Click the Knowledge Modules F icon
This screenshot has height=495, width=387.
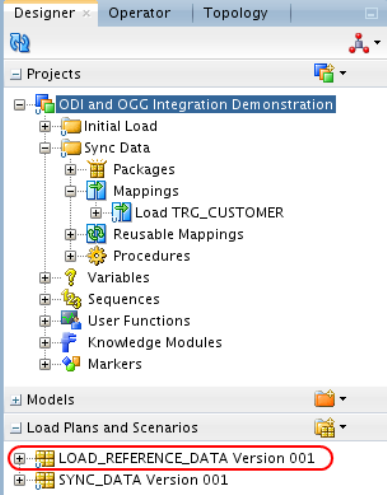click(x=69, y=342)
